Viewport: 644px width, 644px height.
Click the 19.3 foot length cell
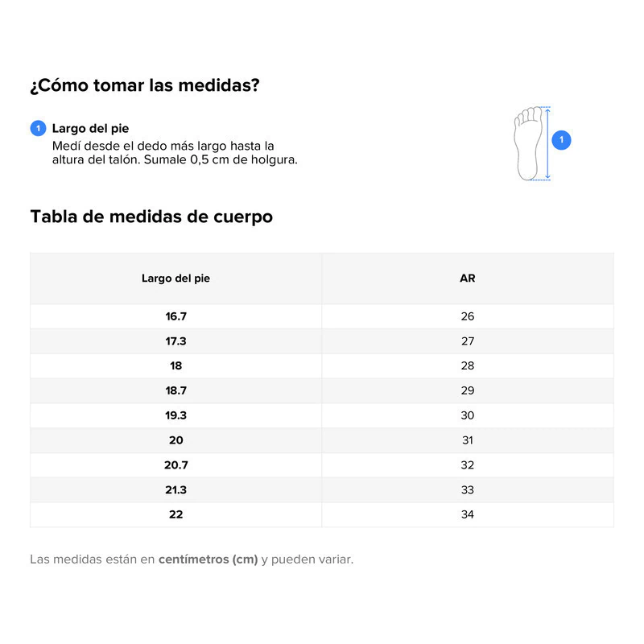[175, 415]
